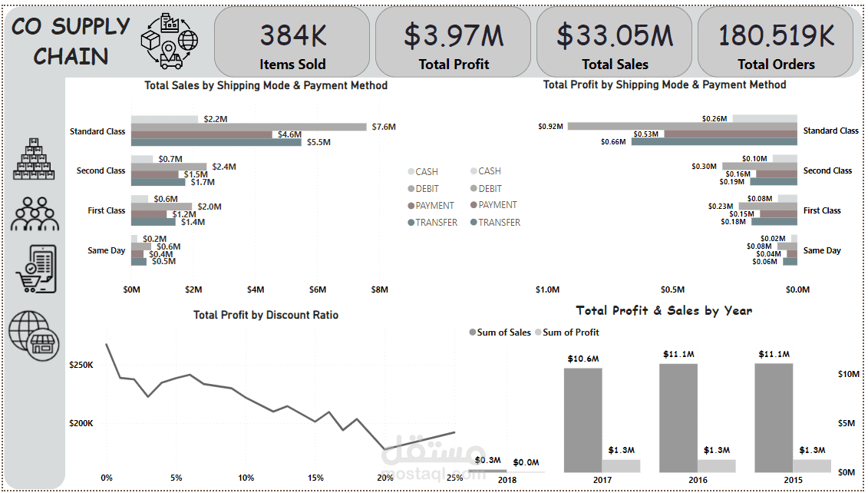Click the Total Sales by Shipping Mode chart title

click(x=266, y=85)
